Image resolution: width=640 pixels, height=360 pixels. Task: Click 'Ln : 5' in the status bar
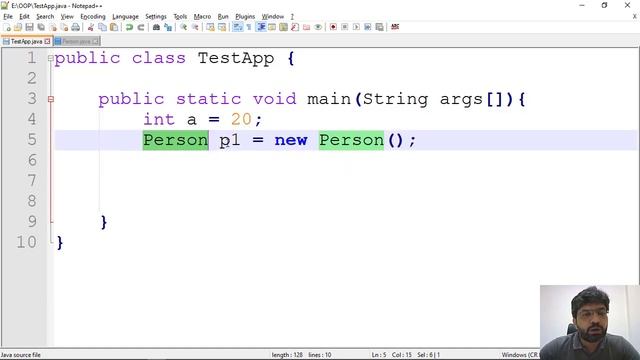pos(379,355)
